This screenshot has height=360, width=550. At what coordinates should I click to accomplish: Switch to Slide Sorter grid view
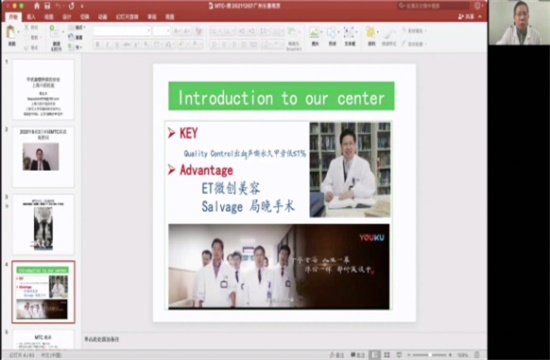pyautogui.click(x=387, y=355)
